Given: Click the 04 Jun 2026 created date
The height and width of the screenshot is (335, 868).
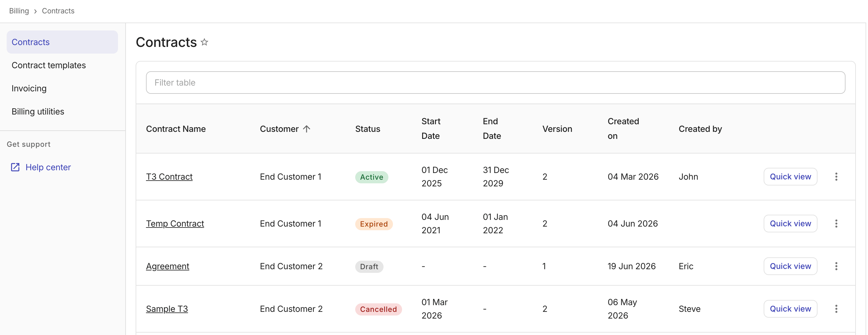Looking at the screenshot, I should click(x=633, y=224).
